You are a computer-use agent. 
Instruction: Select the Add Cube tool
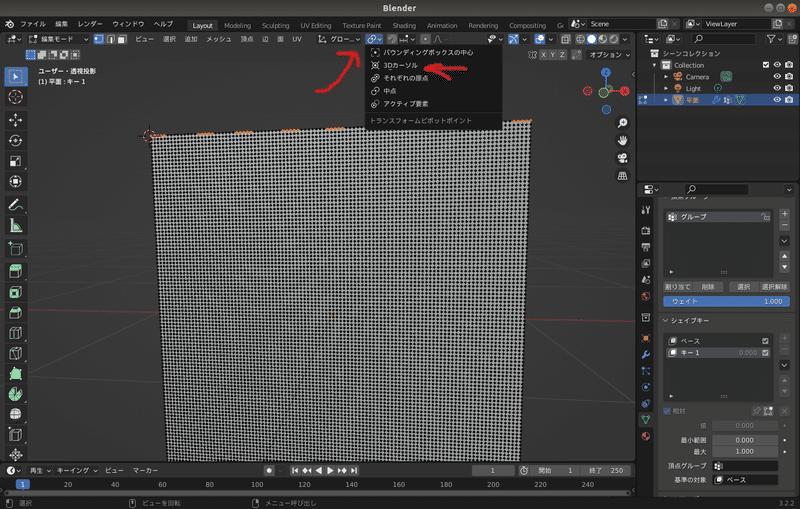click(15, 248)
